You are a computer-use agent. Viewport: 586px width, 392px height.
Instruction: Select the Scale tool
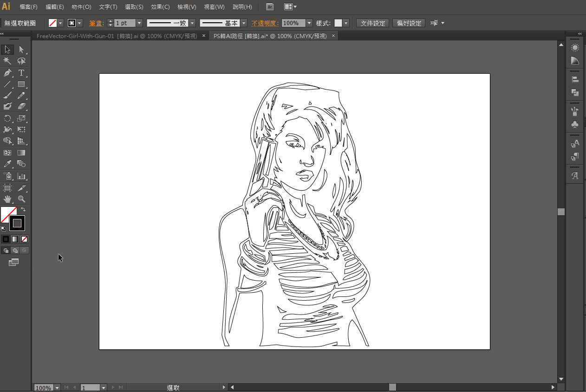pyautogui.click(x=21, y=118)
